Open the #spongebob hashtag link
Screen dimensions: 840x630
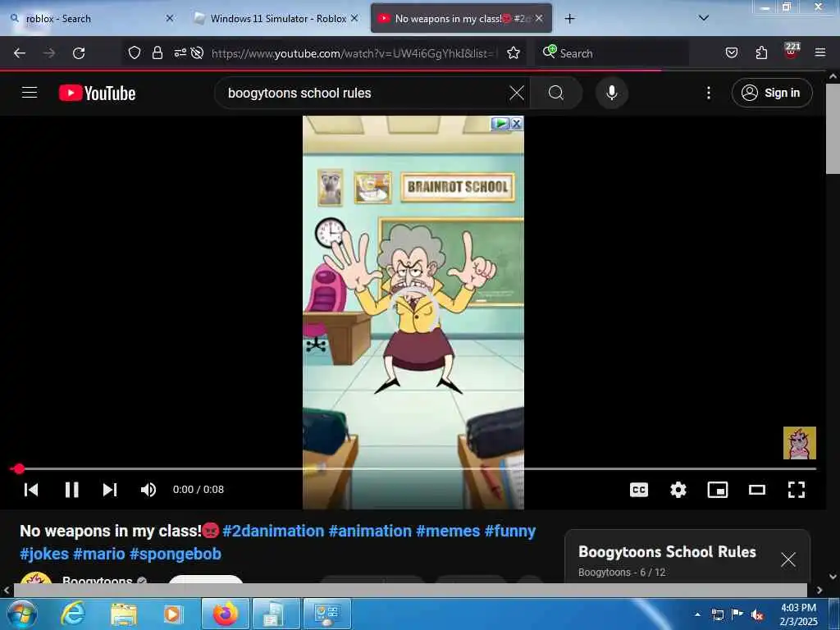coord(176,554)
